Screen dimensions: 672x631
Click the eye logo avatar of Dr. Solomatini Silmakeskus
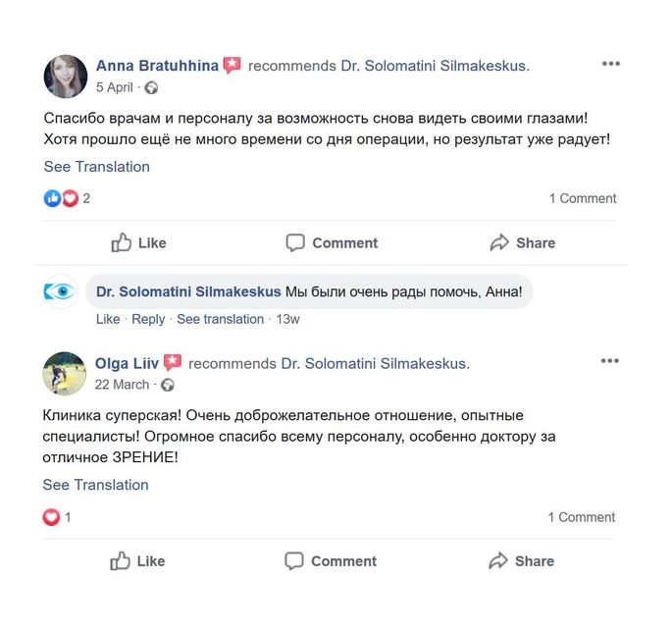click(x=61, y=291)
